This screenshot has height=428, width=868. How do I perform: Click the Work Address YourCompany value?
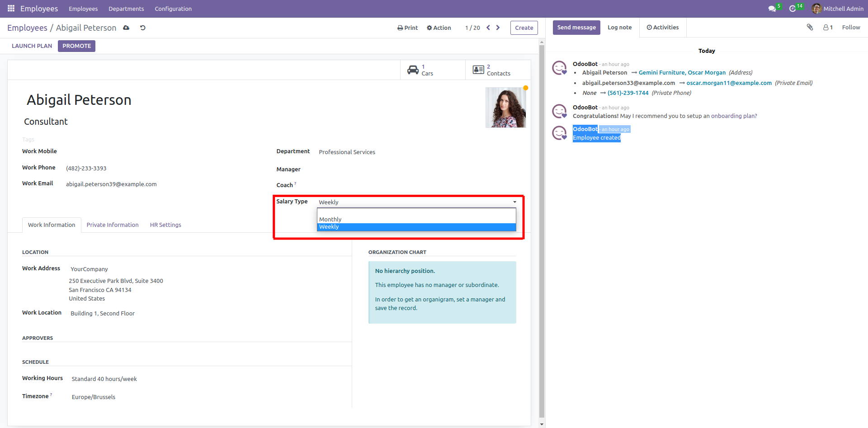pos(89,269)
